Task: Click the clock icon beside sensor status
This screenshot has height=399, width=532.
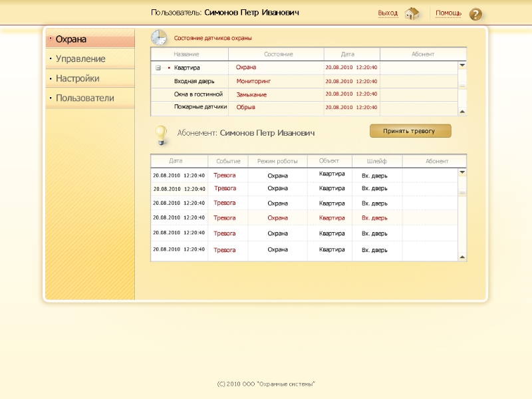Action: (x=159, y=37)
